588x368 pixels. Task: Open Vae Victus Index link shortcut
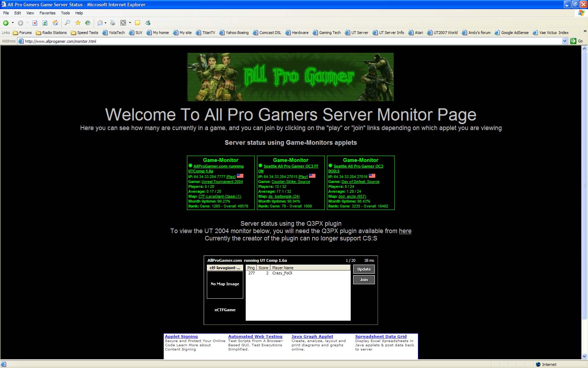tap(551, 33)
